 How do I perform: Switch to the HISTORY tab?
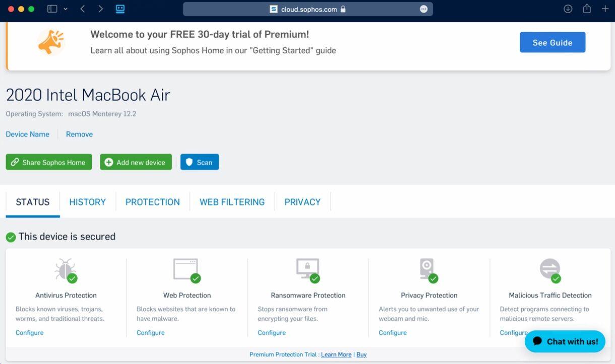point(88,202)
